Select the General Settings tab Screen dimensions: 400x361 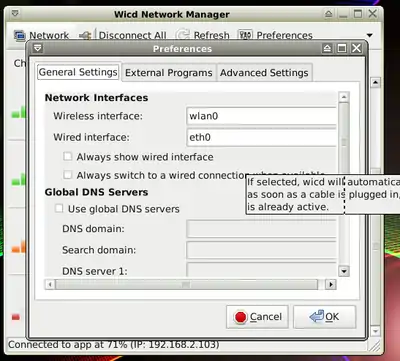[78, 72]
